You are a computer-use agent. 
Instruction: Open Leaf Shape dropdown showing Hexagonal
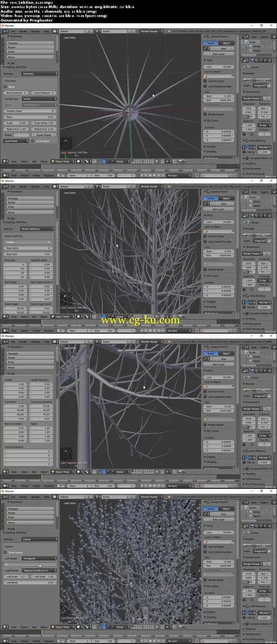[39, 559]
